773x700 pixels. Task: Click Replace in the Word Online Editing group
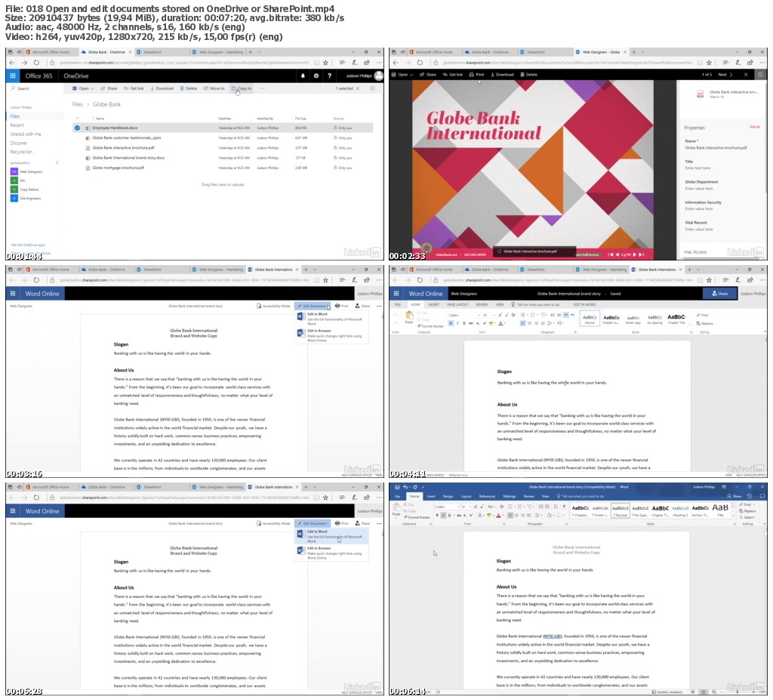point(704,323)
